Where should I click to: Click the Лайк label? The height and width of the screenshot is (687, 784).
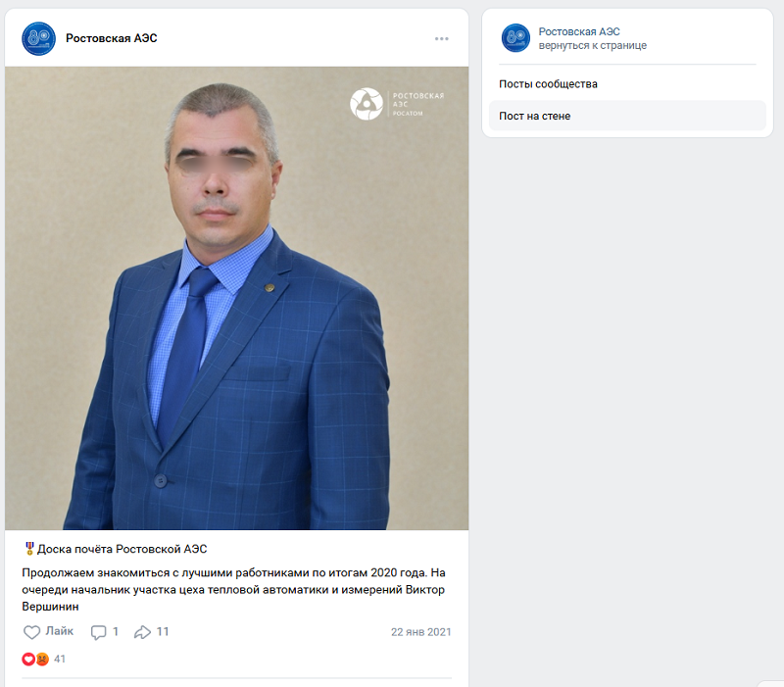pos(60,631)
